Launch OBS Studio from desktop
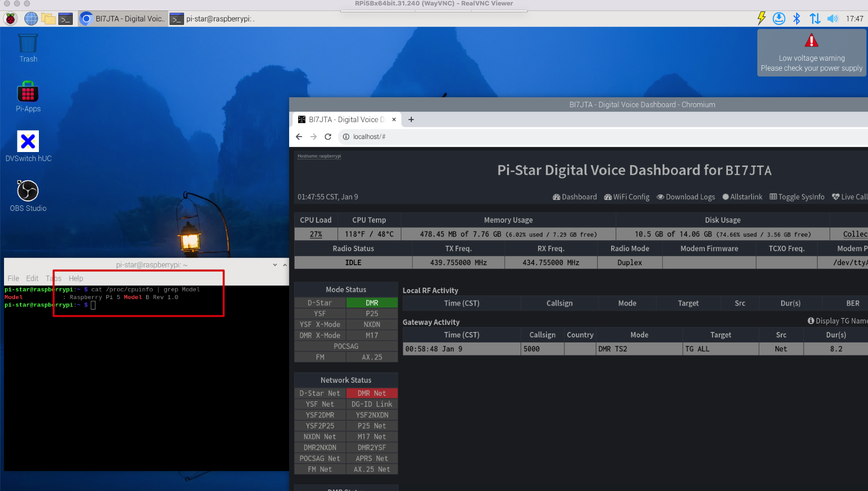The height and width of the screenshot is (491, 868). click(x=28, y=196)
